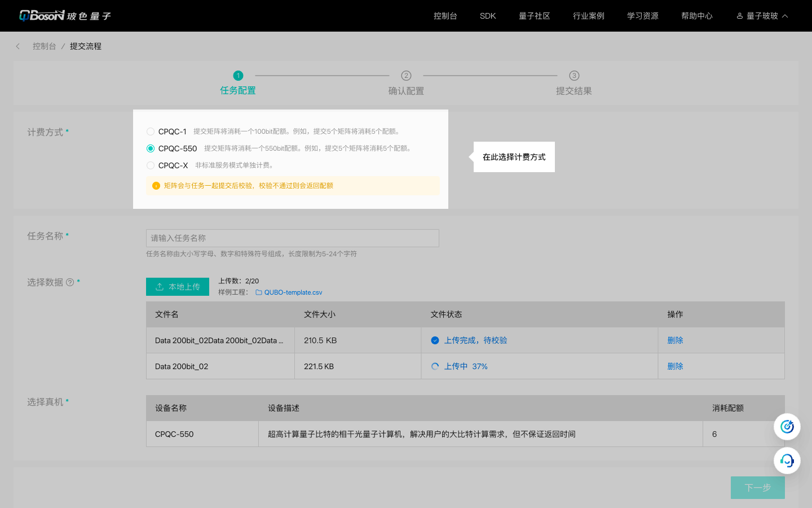
Task: Select the CPQC-550 billing radio button
Action: 151,148
